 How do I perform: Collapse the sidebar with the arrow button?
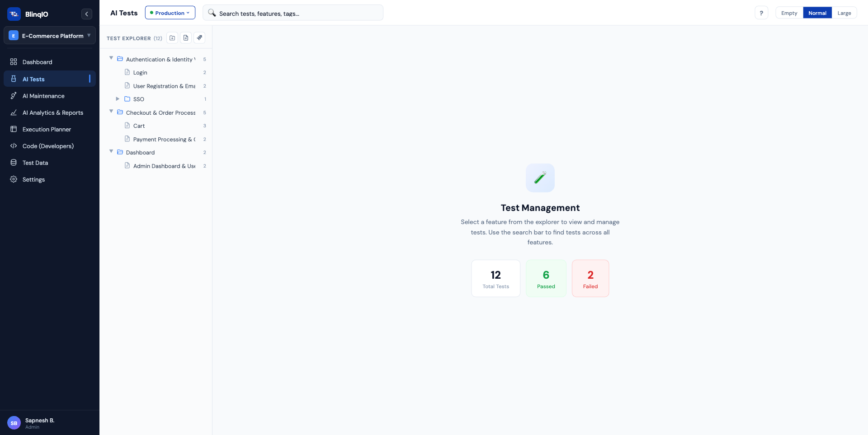pos(87,14)
